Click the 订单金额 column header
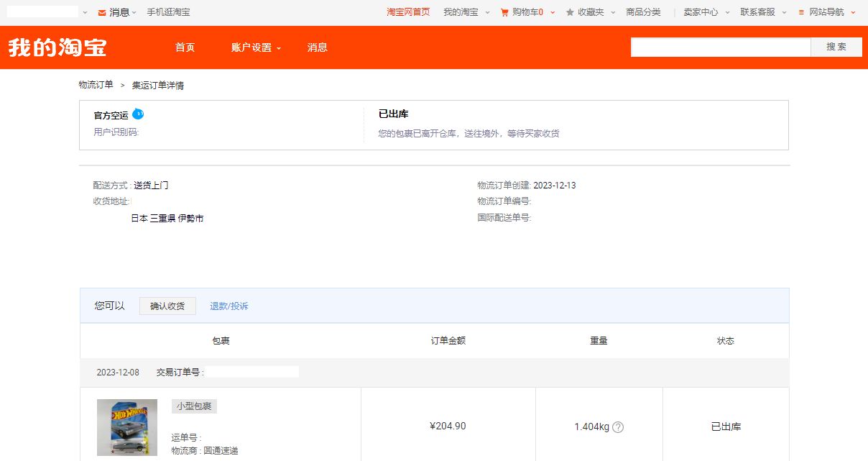Image resolution: width=868 pixels, height=461 pixels. (448, 341)
